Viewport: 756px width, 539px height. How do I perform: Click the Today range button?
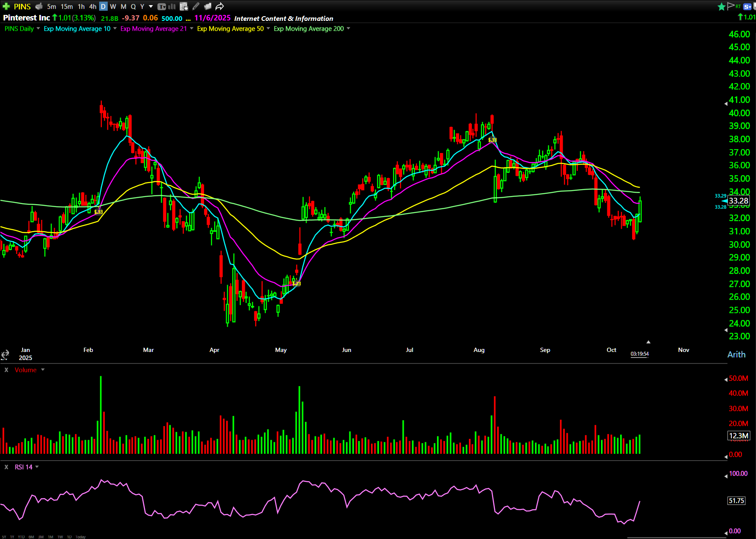pyautogui.click(x=80, y=537)
